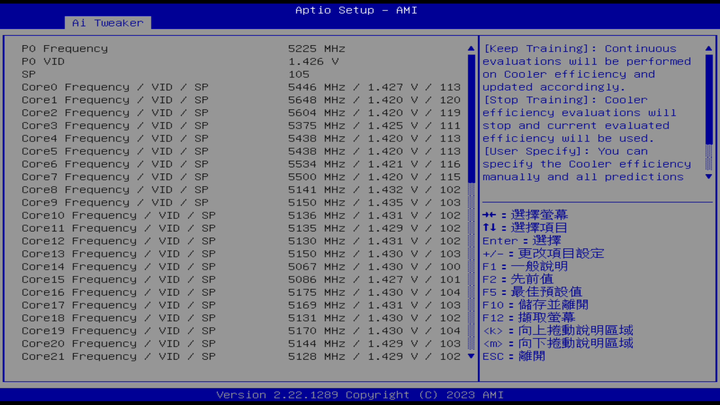The height and width of the screenshot is (405, 720).
Task: Select Core0 Frequency / VID / SP row
Action: tap(241, 87)
